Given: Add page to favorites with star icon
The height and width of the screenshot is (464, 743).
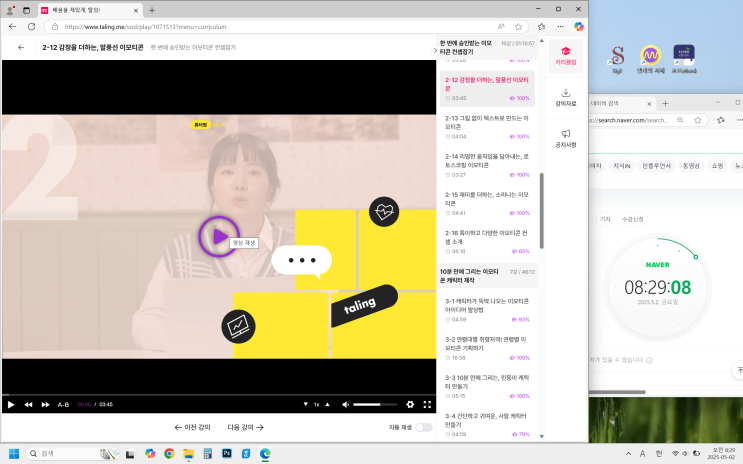Looking at the screenshot, I should pyautogui.click(x=518, y=27).
